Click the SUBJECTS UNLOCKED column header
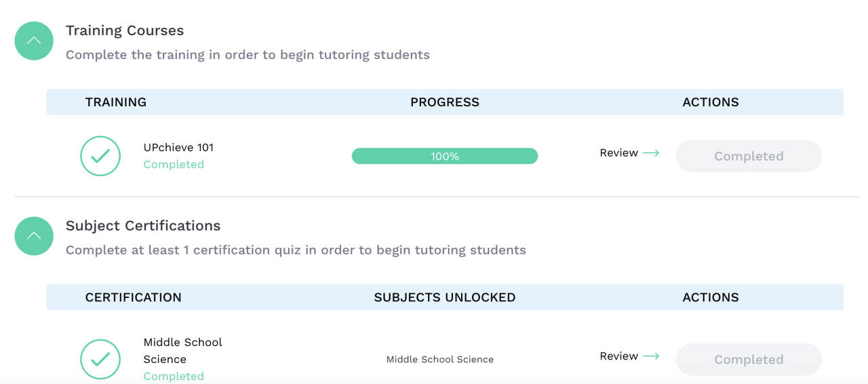The width and height of the screenshot is (868, 384). tap(444, 297)
